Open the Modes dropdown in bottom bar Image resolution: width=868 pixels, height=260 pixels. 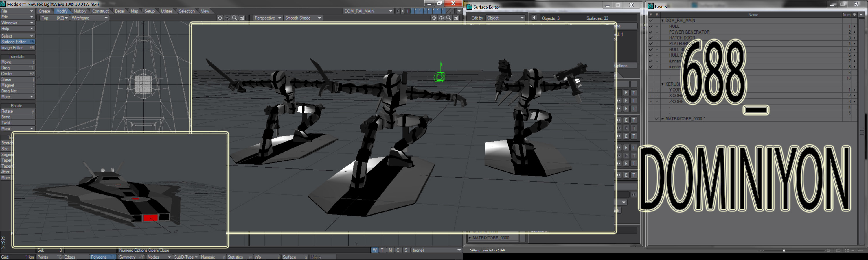(159, 257)
